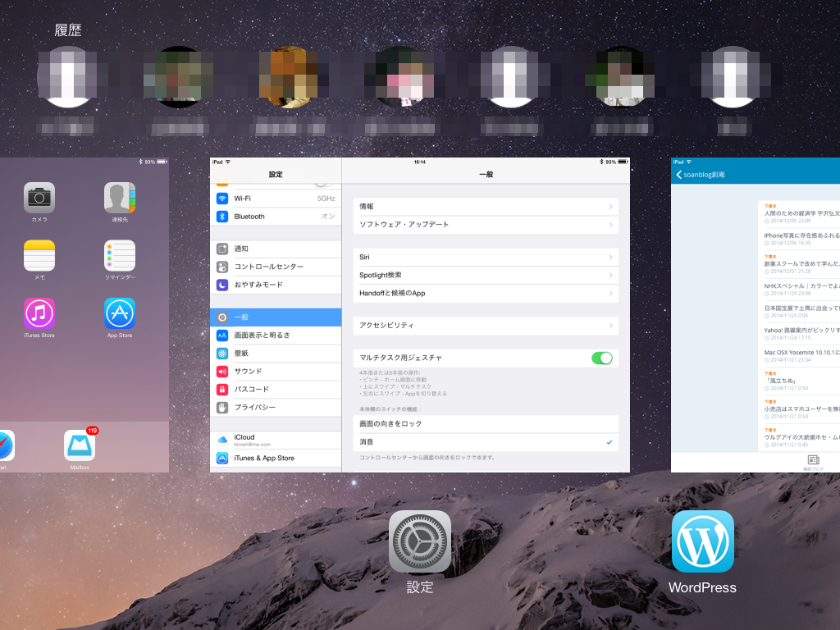Open last recent contact avatar in 履歴
The image size is (840, 630).
[x=733, y=76]
